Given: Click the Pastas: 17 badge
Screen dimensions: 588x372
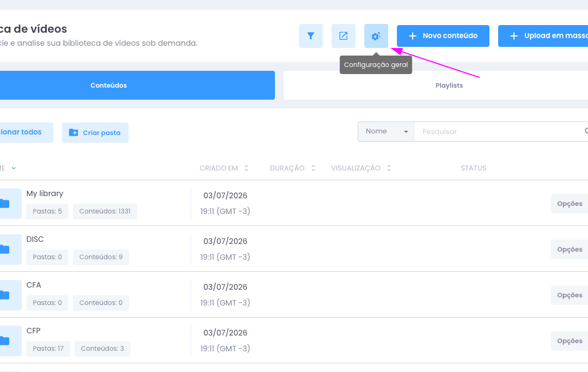Looking at the screenshot, I should [x=48, y=349].
